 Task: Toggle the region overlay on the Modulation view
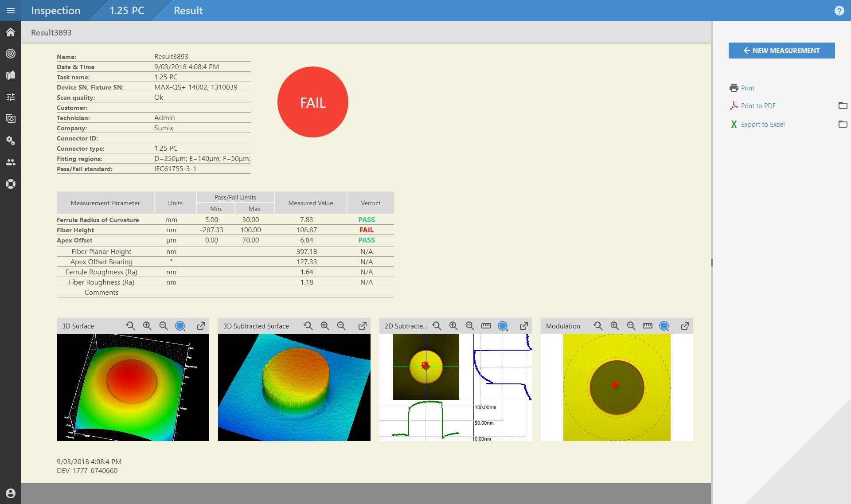point(664,326)
